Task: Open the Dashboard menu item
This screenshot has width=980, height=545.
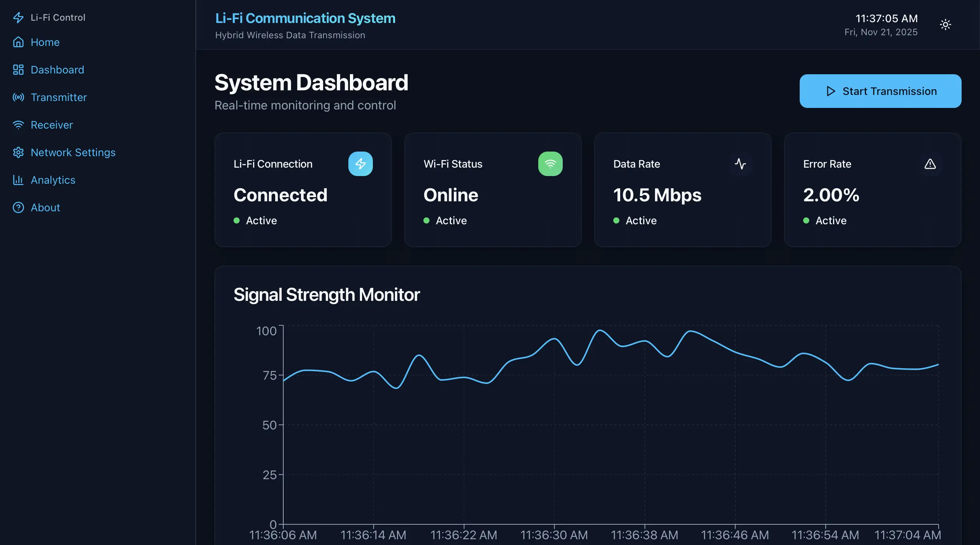Action: pyautogui.click(x=57, y=70)
